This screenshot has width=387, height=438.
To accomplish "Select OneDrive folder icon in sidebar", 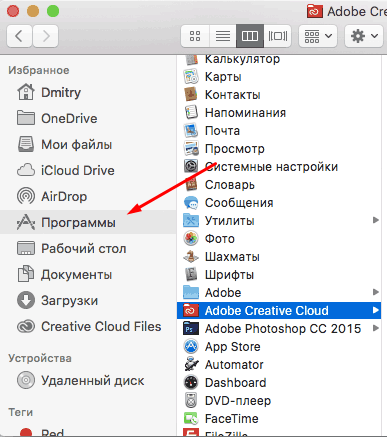I will click(26, 118).
